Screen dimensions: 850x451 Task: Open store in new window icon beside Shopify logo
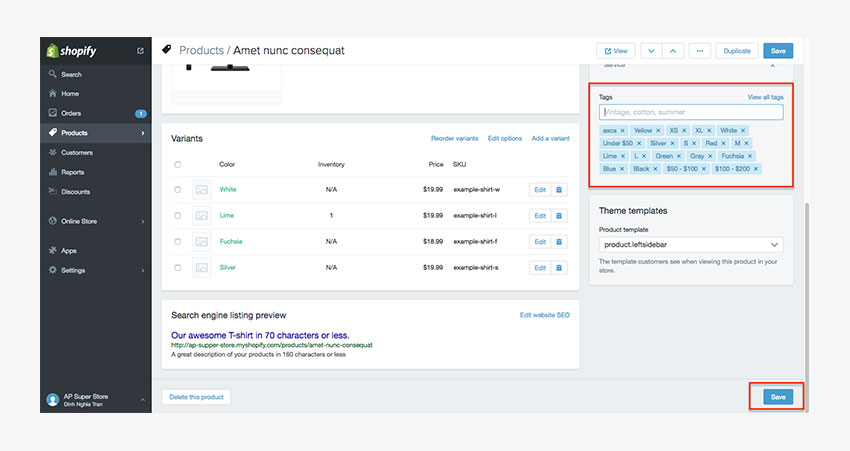pyautogui.click(x=140, y=50)
